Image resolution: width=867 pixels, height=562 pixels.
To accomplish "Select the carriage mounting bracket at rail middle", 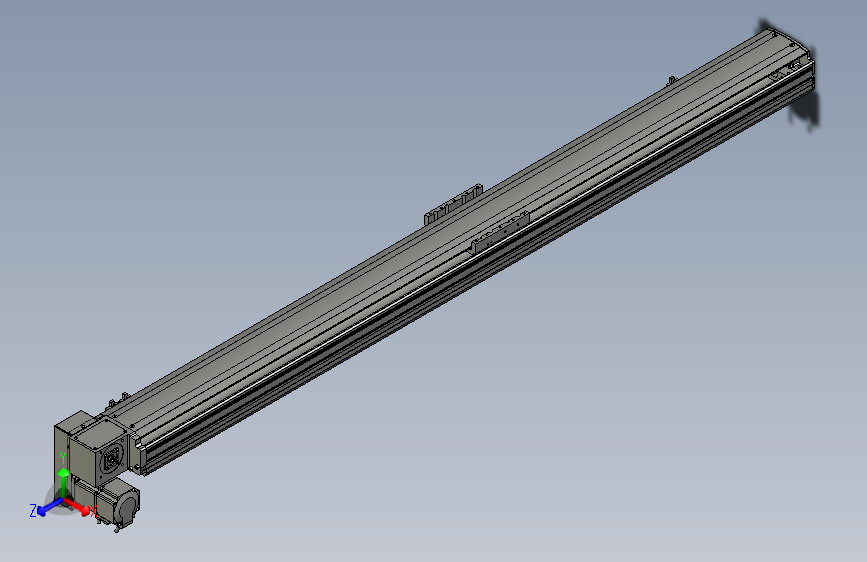I will (499, 232).
